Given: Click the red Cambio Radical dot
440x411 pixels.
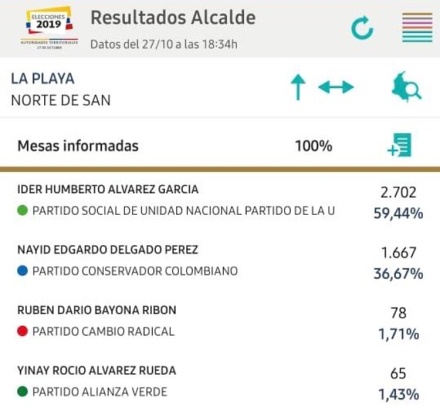Looking at the screenshot, I should pyautogui.click(x=22, y=331).
